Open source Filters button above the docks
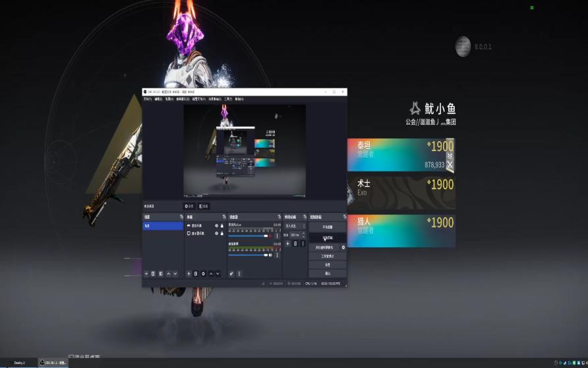The width and height of the screenshot is (588, 368). pyautogui.click(x=204, y=206)
